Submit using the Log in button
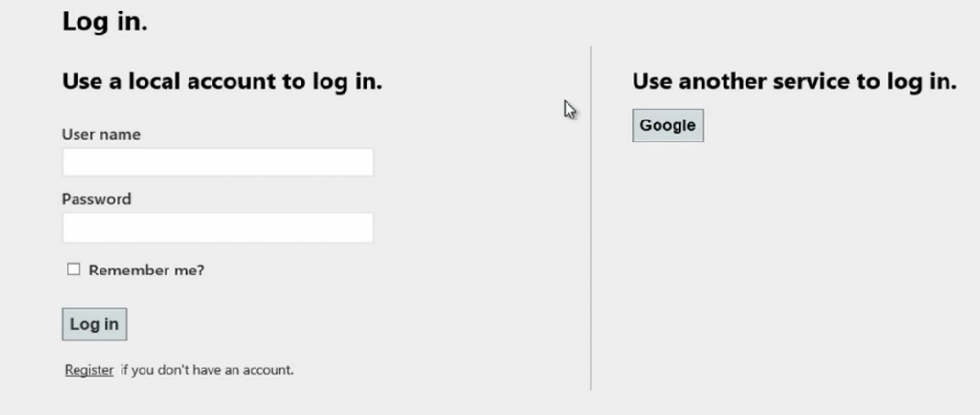 coord(95,324)
